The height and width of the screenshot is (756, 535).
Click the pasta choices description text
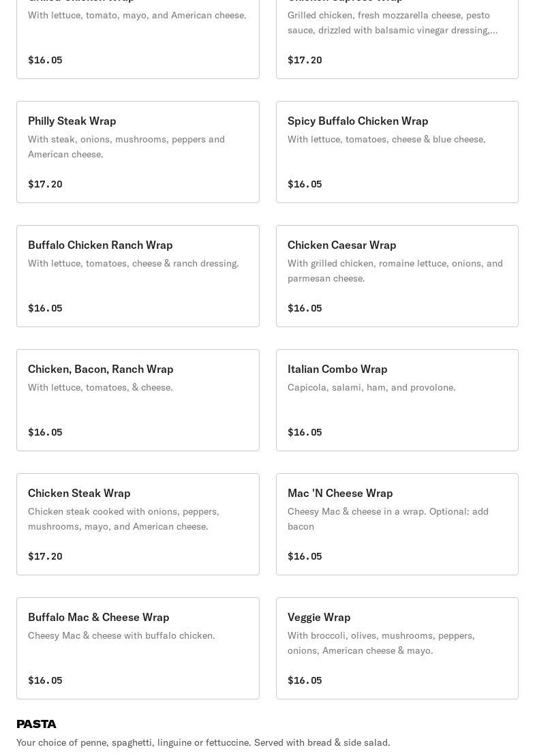(x=203, y=742)
